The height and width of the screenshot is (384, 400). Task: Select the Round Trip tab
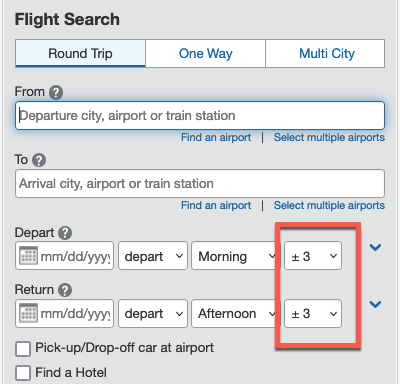(80, 53)
